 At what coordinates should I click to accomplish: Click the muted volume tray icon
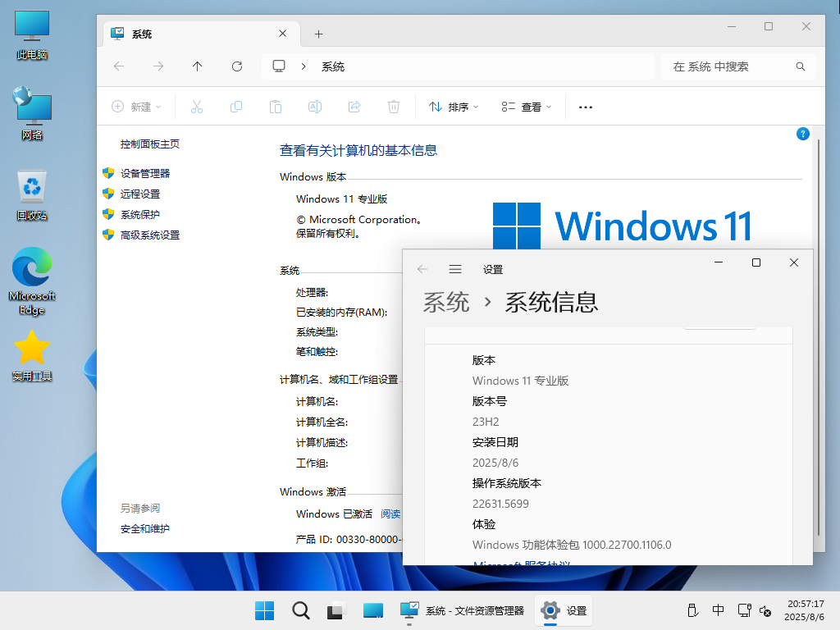click(765, 610)
